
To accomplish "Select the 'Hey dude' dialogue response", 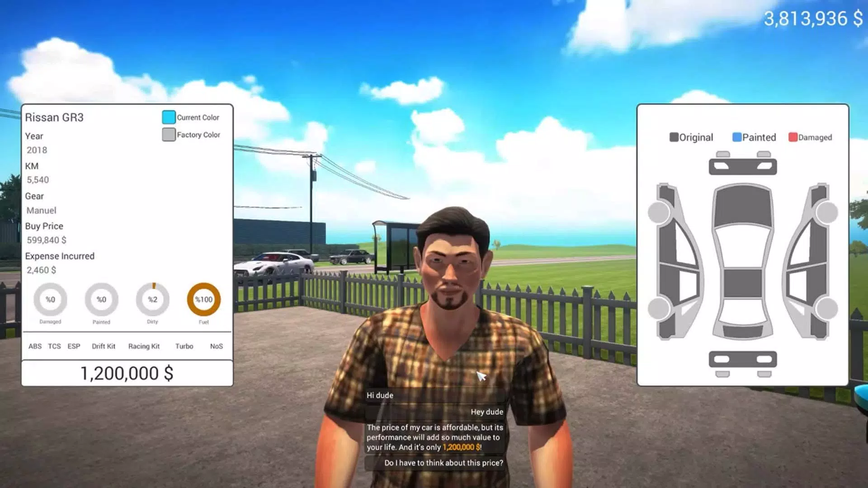I will point(487,411).
